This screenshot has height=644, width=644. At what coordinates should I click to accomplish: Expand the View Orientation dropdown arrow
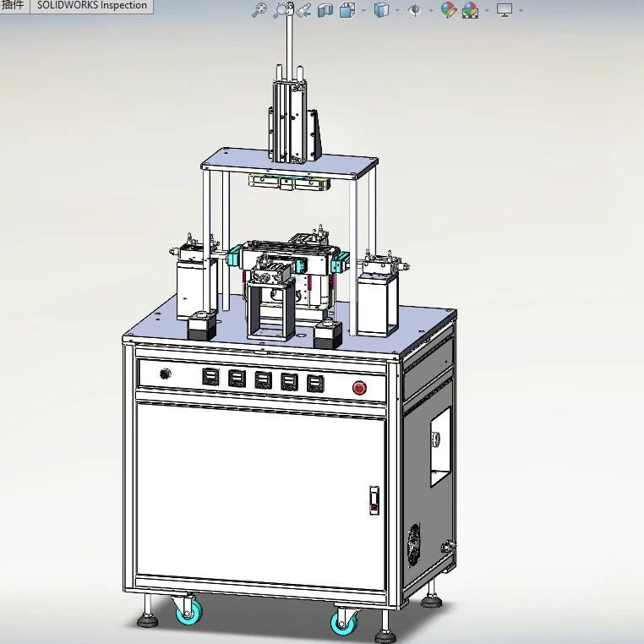(363, 10)
